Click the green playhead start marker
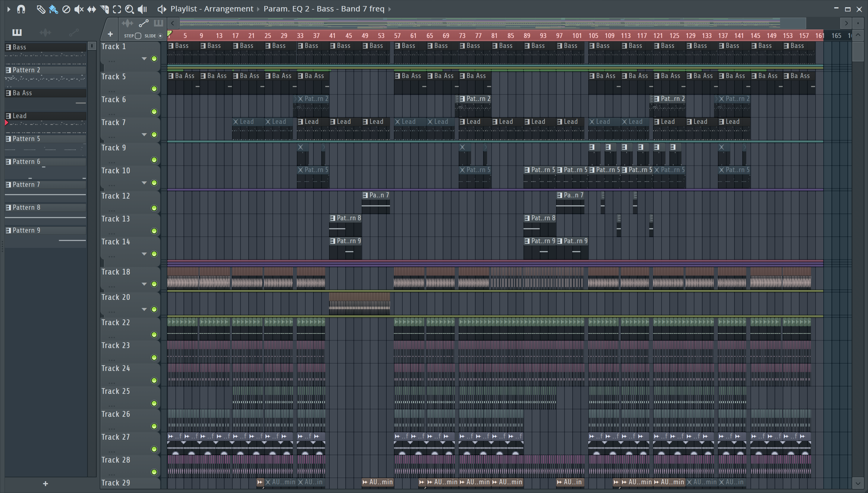The height and width of the screenshot is (493, 868). [x=170, y=33]
